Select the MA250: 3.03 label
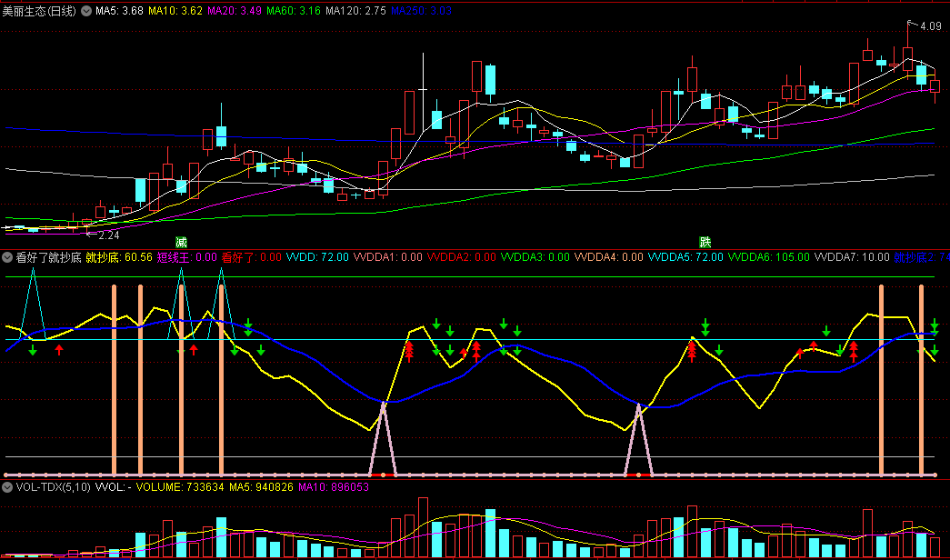Screen dimensions: 950x560 421,11
